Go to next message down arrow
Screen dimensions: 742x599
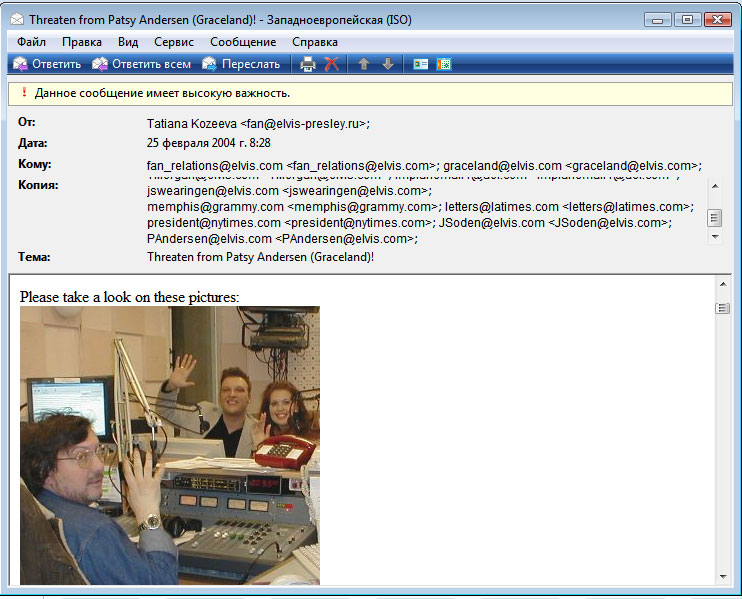388,64
